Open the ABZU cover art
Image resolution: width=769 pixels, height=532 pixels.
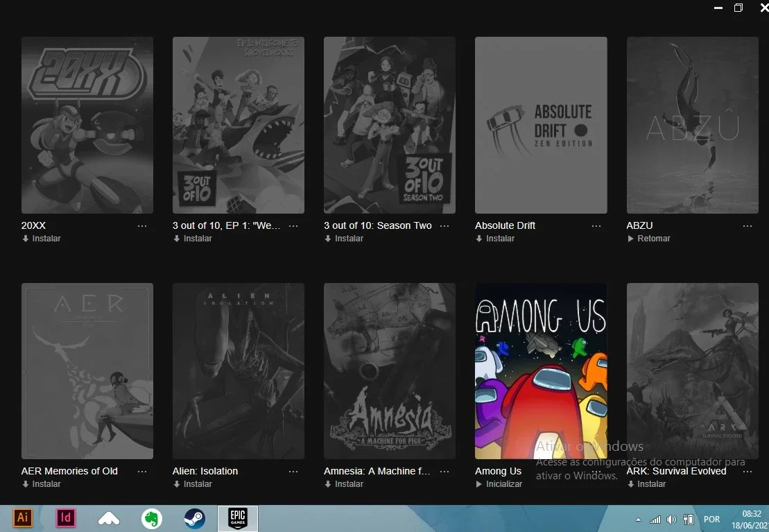[693, 125]
